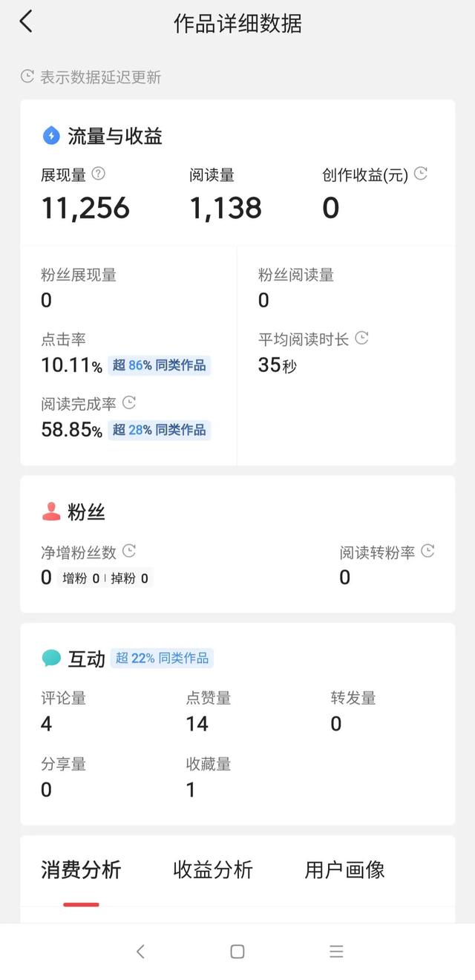Tap the red 粉丝 person icon

51,512
